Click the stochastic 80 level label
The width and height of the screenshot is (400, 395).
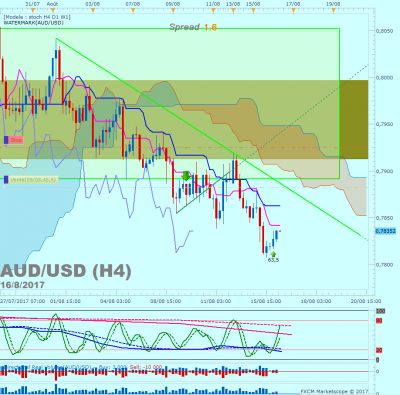[x=379, y=321]
